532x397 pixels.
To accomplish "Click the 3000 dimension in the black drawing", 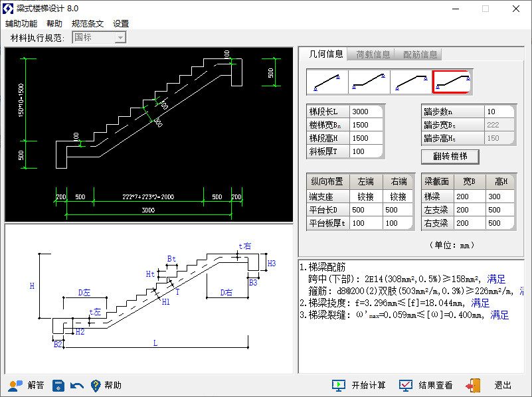I will [148, 210].
